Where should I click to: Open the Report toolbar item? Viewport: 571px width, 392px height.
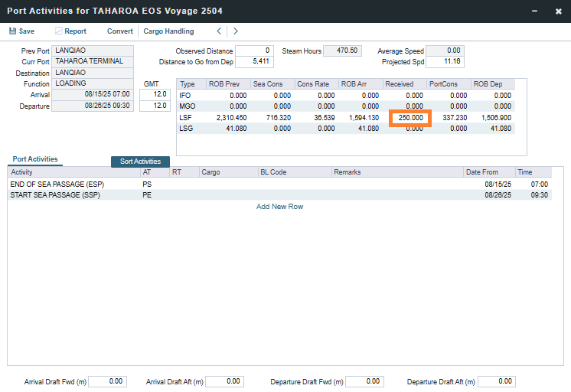(x=70, y=31)
